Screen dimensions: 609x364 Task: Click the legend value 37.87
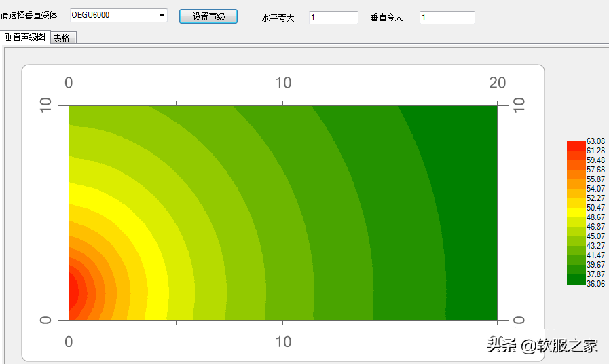pyautogui.click(x=596, y=274)
